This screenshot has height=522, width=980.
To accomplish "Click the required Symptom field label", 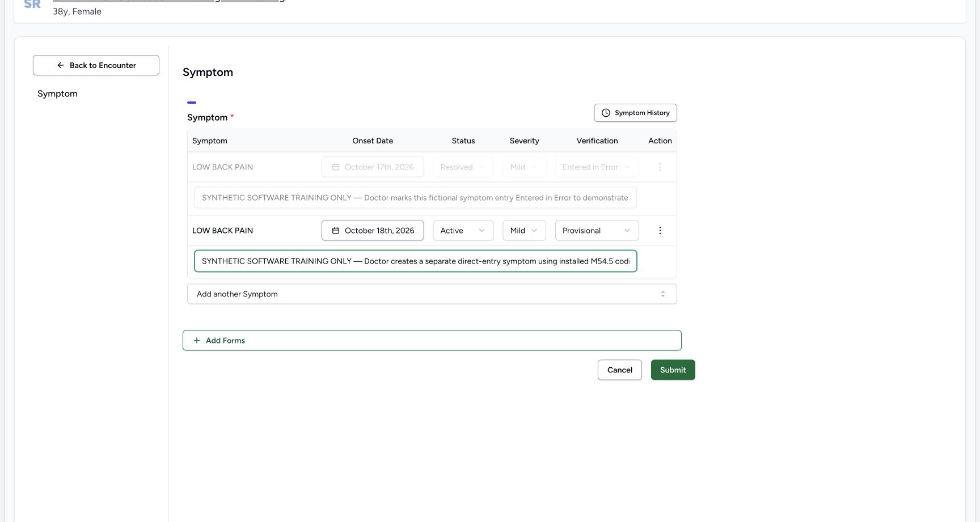I will pyautogui.click(x=210, y=117).
